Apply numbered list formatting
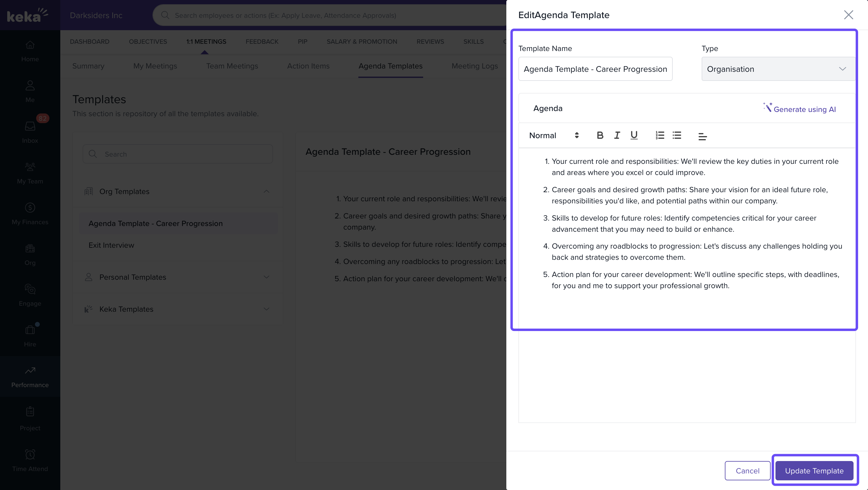The height and width of the screenshot is (490, 868). point(660,135)
